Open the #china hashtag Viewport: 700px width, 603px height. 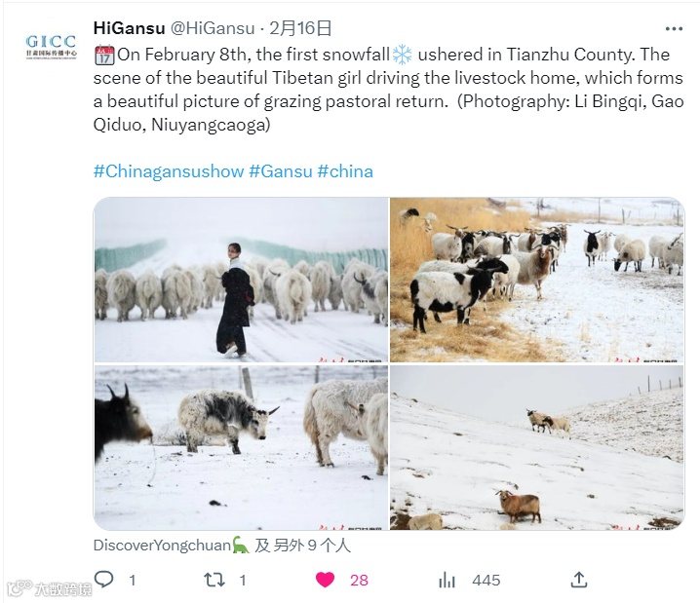click(x=345, y=171)
